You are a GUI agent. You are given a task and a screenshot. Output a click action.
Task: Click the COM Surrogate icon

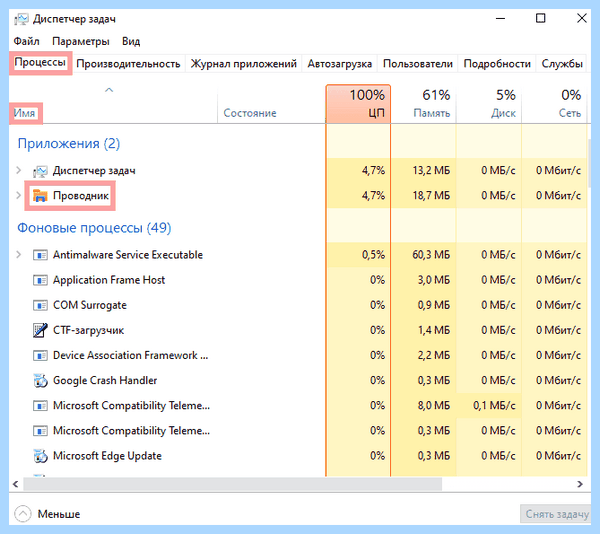[x=40, y=305]
